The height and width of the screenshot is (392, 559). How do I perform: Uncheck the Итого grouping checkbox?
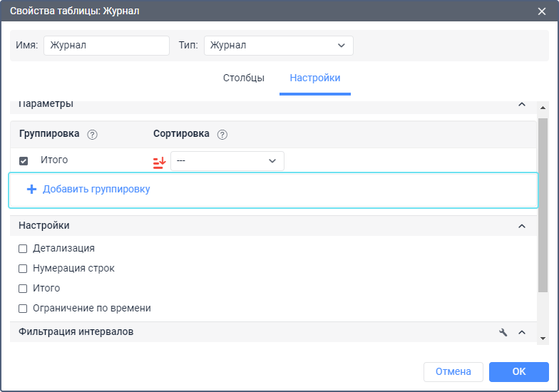(24, 161)
